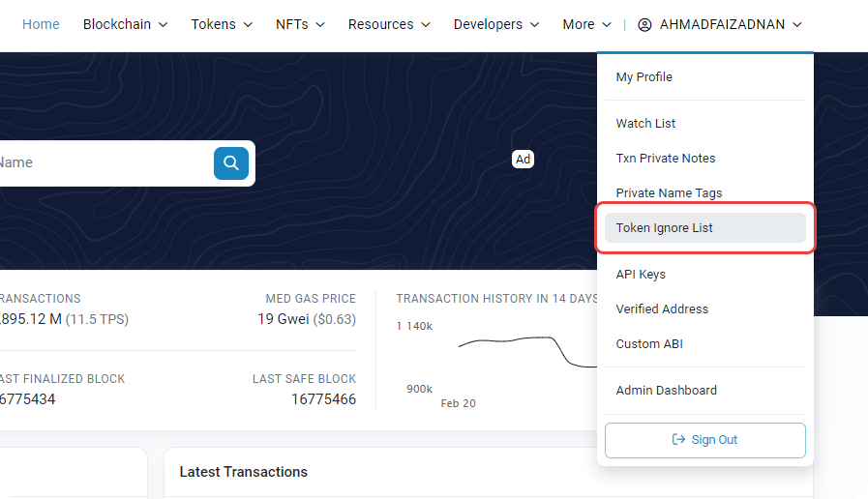Click the blue search magnifier button

pyautogui.click(x=231, y=163)
